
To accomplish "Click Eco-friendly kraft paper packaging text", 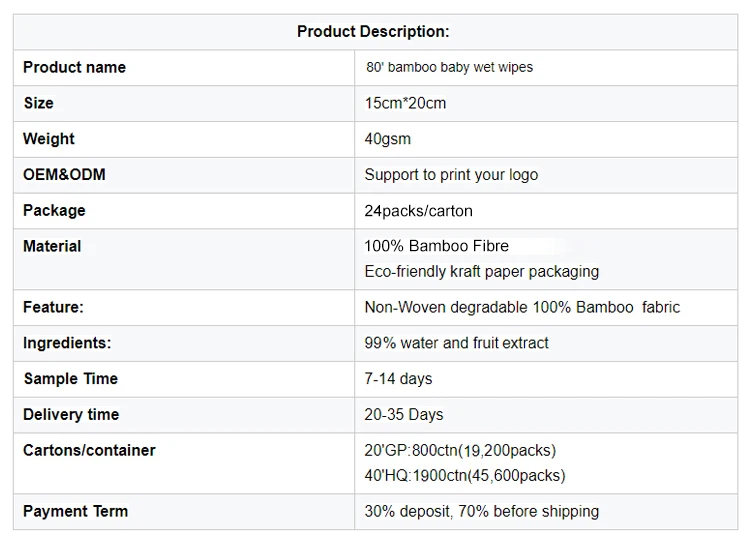I will tap(482, 272).
